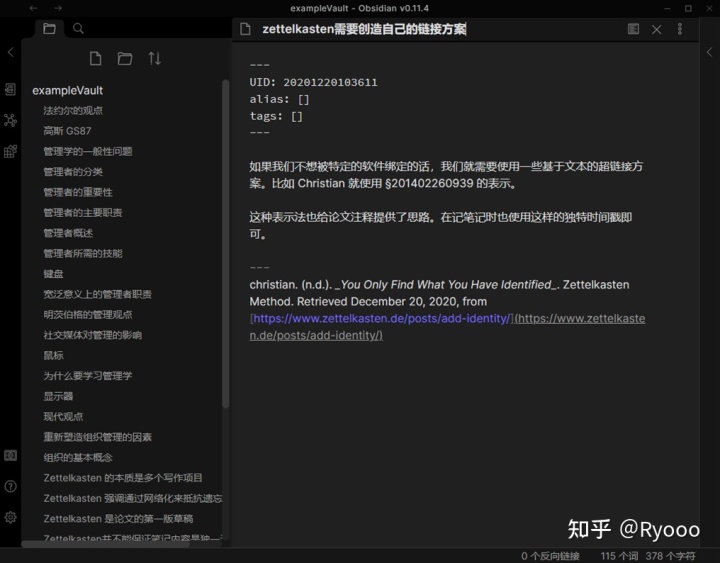Click the §201402260939 text in the paragraph
Viewport: 720px width, 563px height.
click(429, 183)
